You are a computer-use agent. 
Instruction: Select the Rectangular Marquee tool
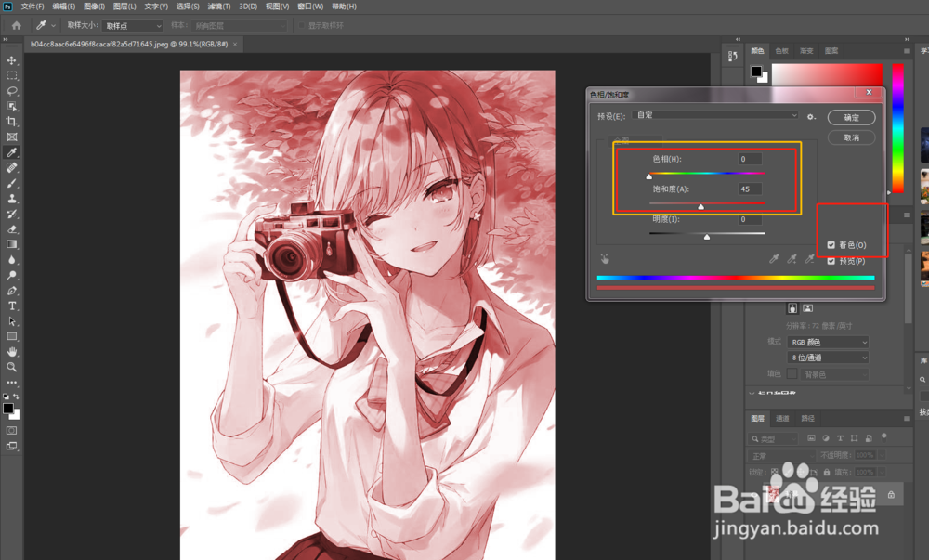(x=12, y=76)
